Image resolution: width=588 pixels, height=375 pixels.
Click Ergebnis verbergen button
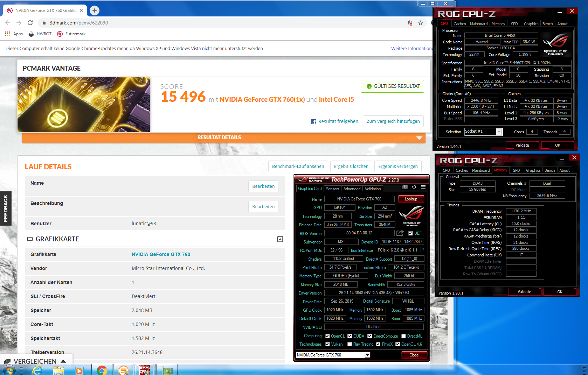pos(398,167)
